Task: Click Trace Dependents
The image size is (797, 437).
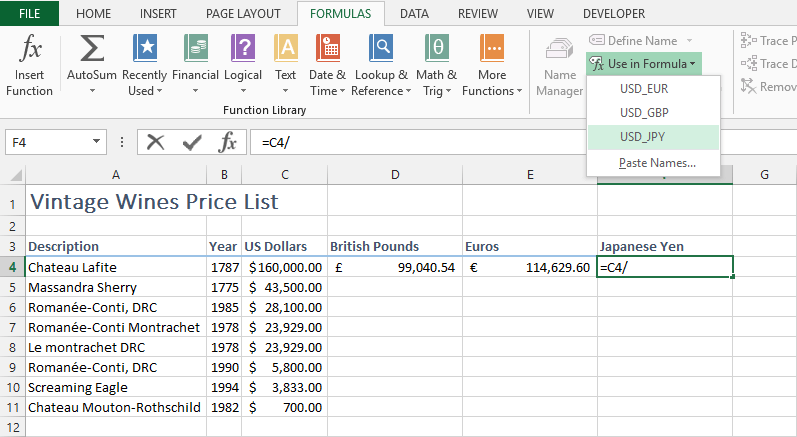Action: pyautogui.click(x=768, y=64)
